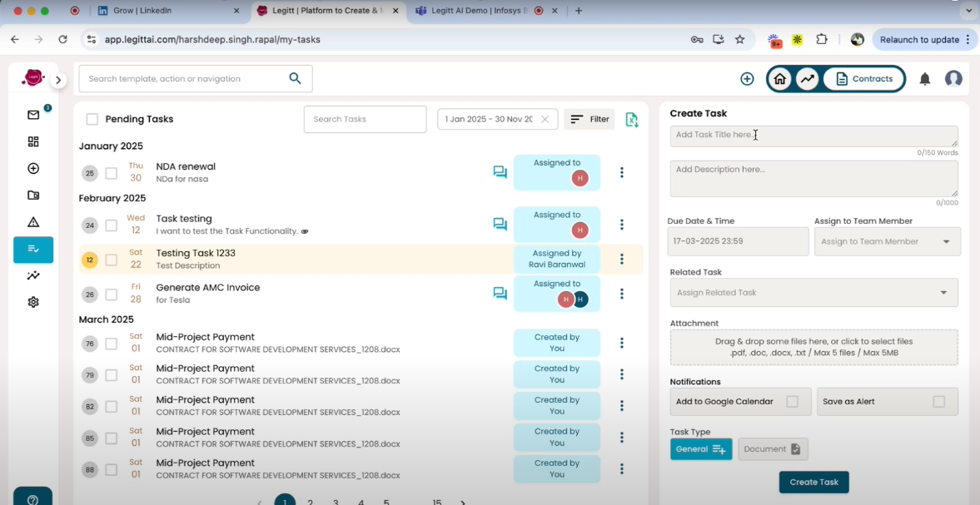
Task: Click the Add Task Title field
Action: (x=813, y=136)
